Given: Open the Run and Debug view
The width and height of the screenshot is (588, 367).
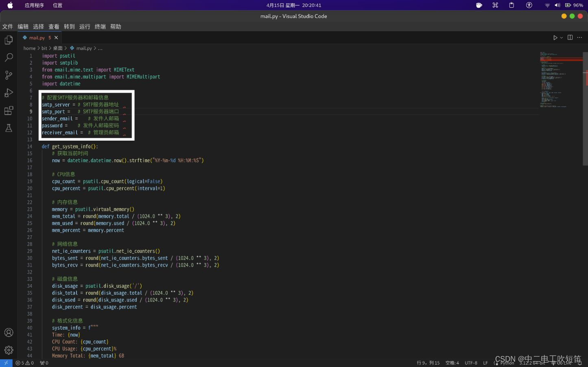Looking at the screenshot, I should (x=9, y=93).
